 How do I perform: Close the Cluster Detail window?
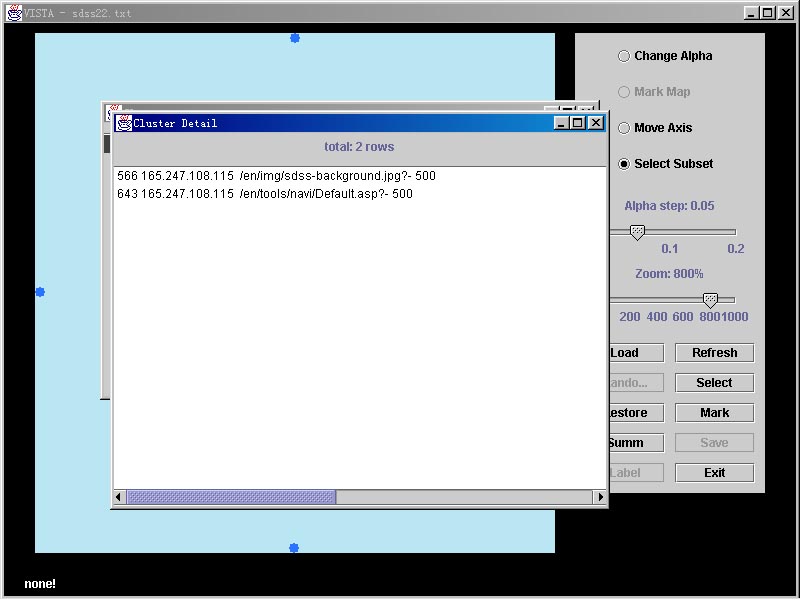[596, 123]
